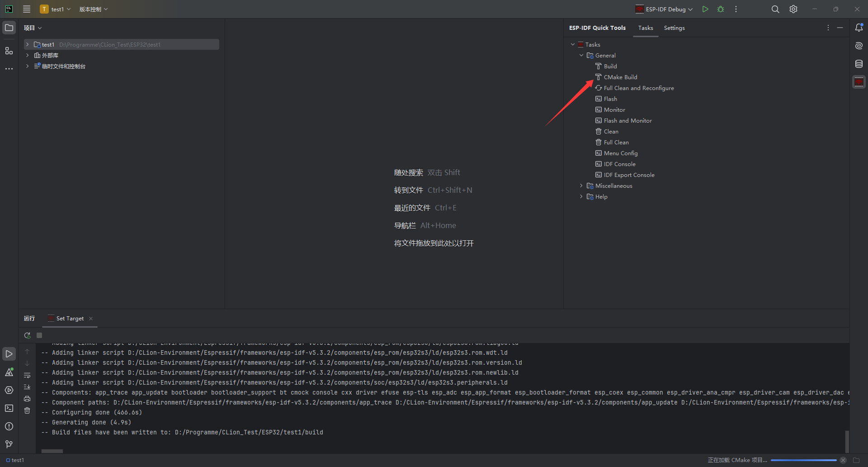Close the Set Target tab
The height and width of the screenshot is (467, 868).
91,319
